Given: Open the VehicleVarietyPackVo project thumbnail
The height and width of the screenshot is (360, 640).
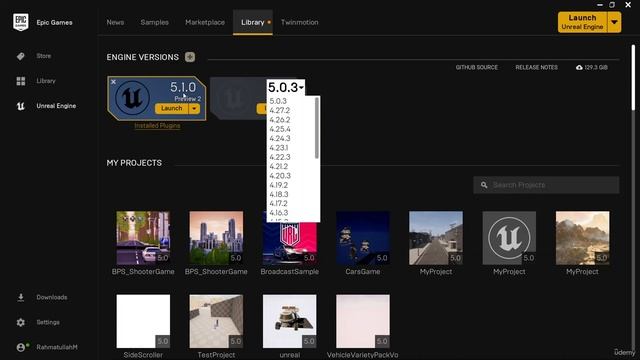Looking at the screenshot, I should click(x=362, y=321).
